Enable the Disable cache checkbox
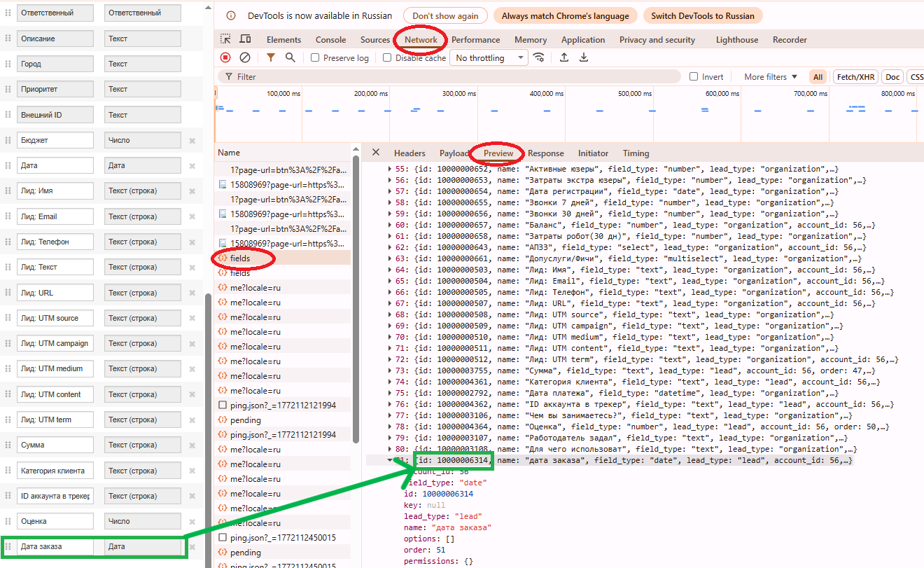The image size is (924, 568). coord(387,58)
